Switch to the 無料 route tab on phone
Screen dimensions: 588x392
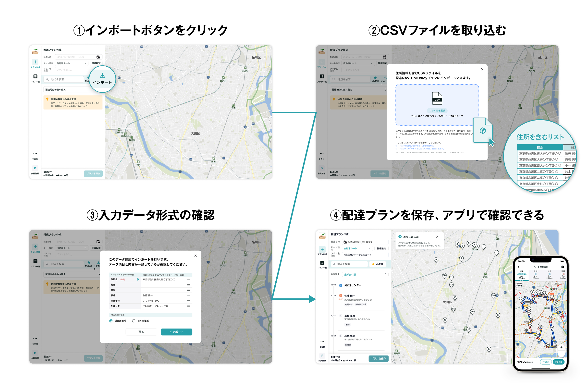(x=535, y=274)
